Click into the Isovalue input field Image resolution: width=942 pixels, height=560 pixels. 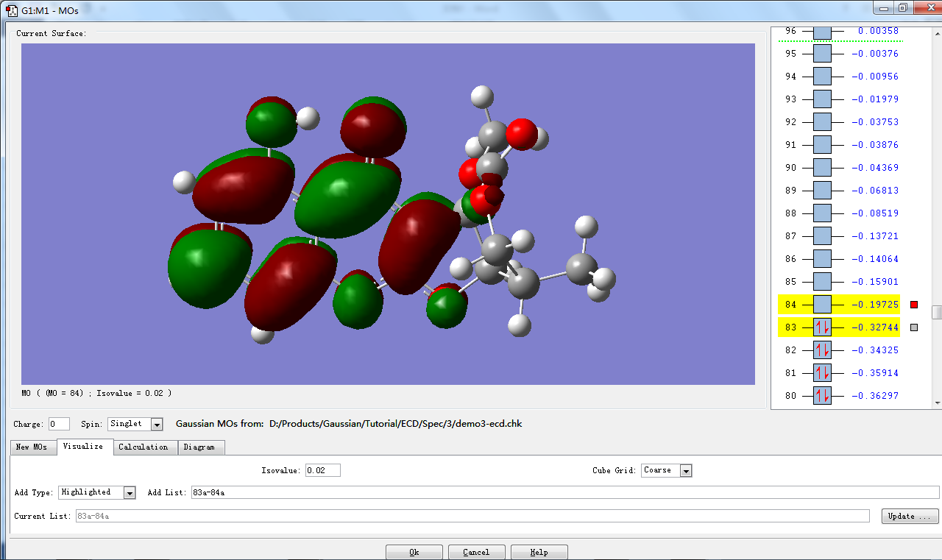pos(322,470)
